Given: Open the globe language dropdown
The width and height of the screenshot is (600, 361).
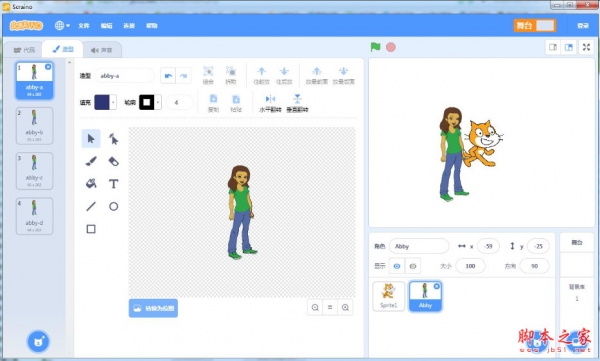Looking at the screenshot, I should point(62,26).
